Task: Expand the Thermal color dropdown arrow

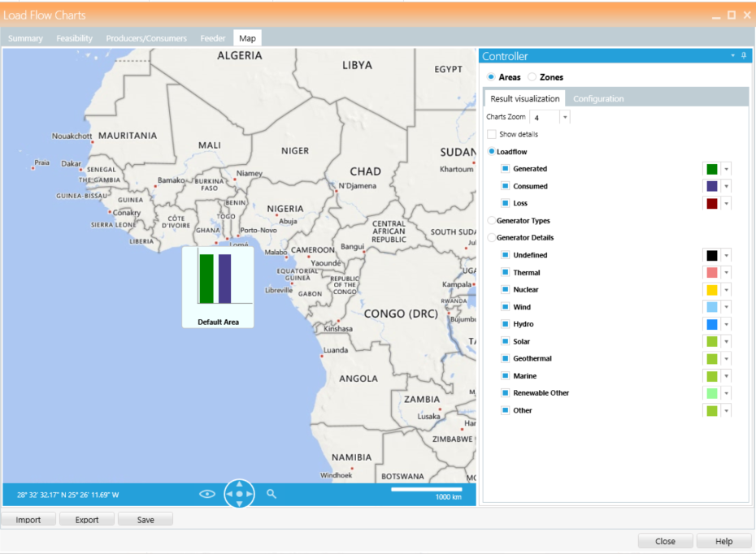Action: pos(726,273)
